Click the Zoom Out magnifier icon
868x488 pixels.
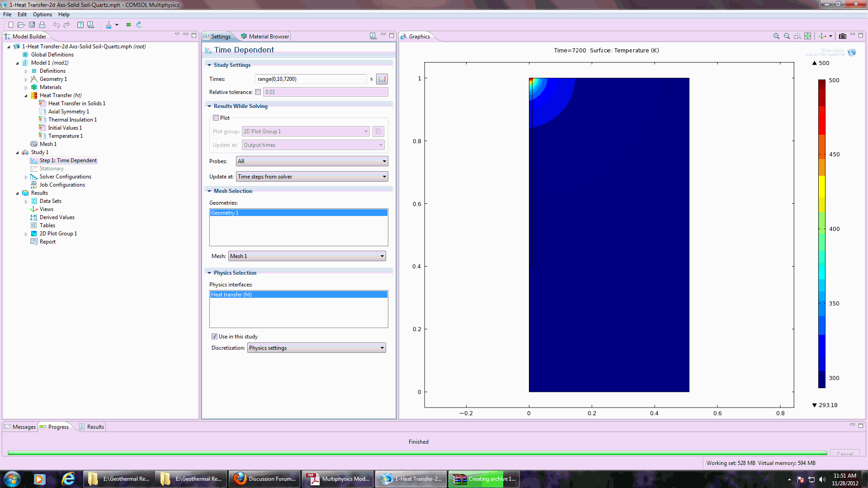(x=787, y=36)
